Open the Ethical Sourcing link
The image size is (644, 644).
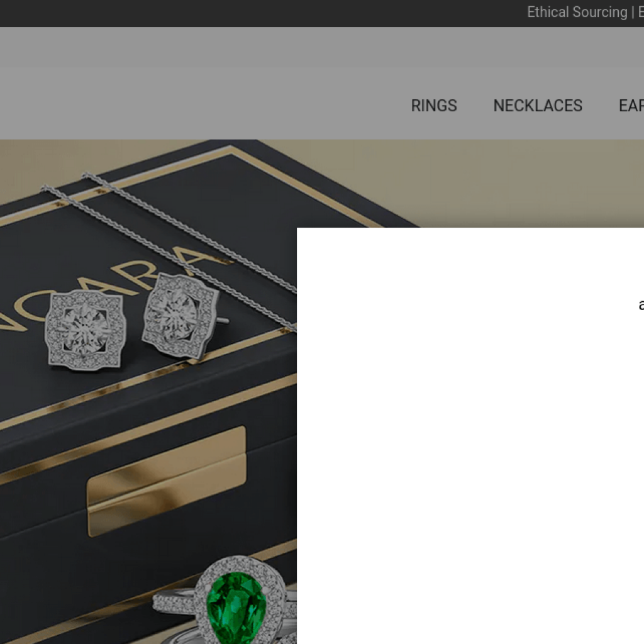[577, 13]
